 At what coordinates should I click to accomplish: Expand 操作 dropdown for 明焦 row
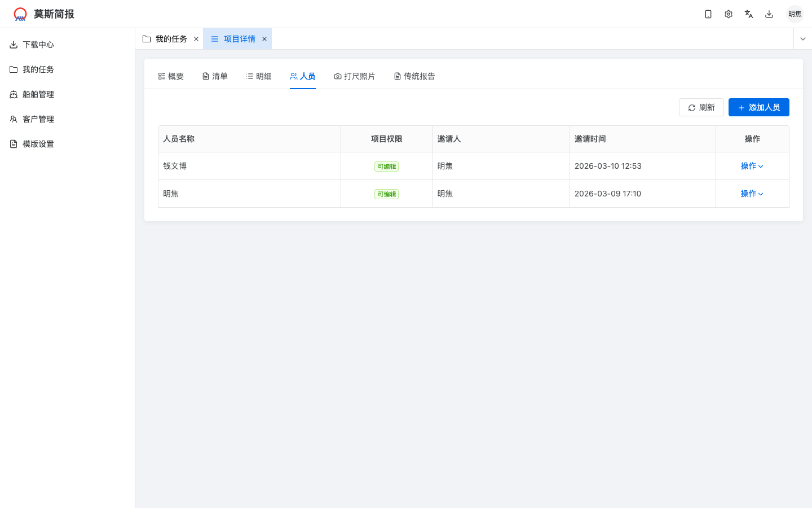[x=752, y=194]
